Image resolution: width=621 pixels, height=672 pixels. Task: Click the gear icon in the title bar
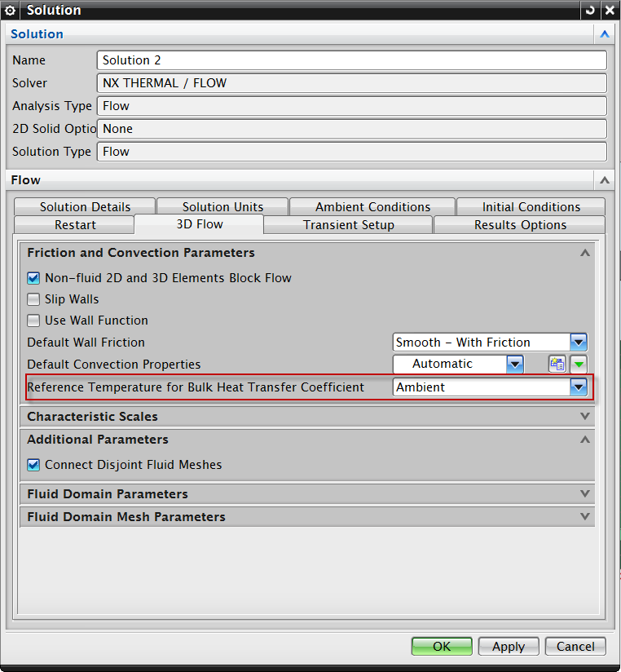tap(11, 11)
